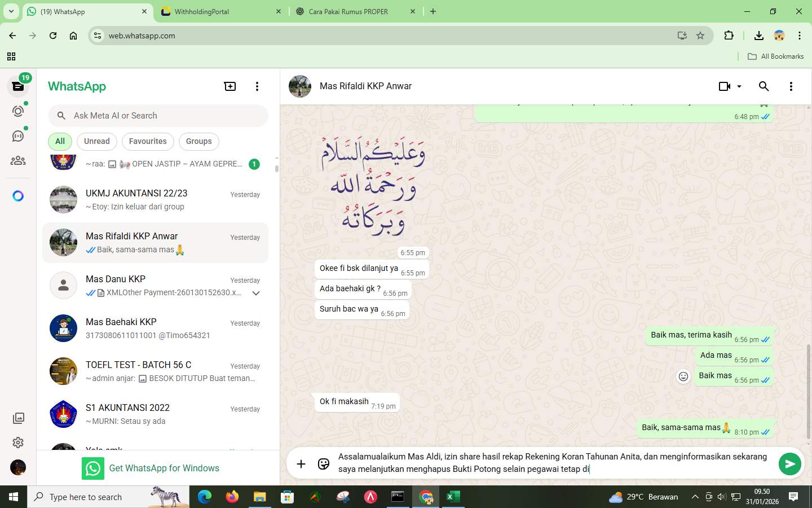
Task: Open the chat options three-dot menu
Action: point(791,86)
